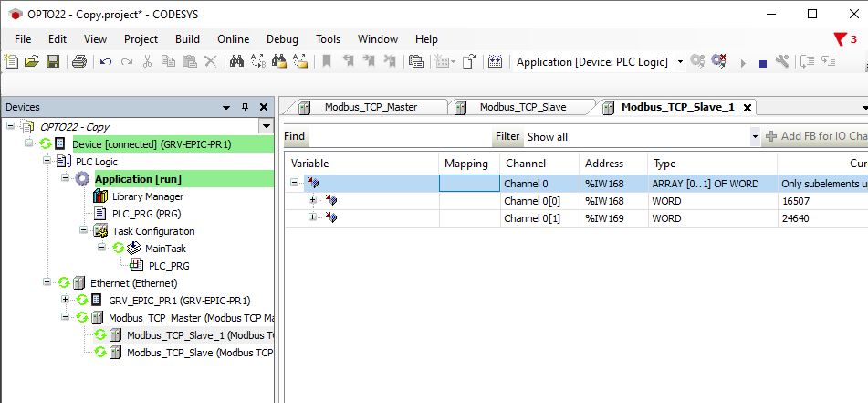Clear bookmarks icon in toolbar

tap(390, 61)
